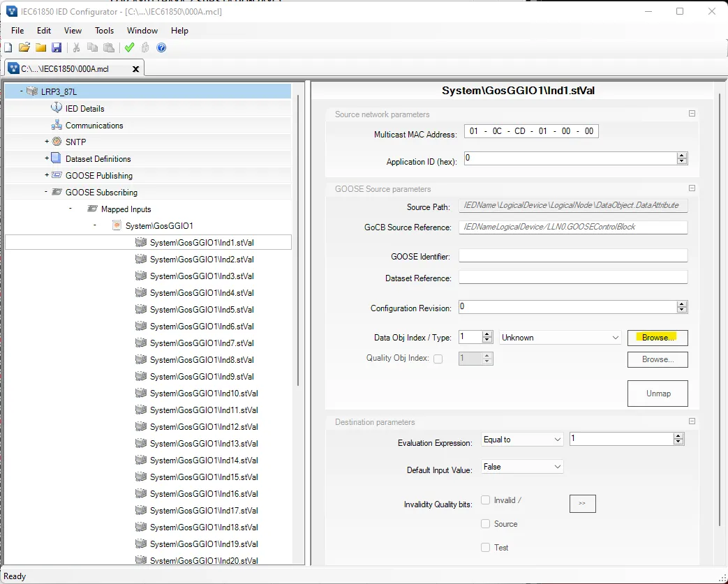The height and width of the screenshot is (584, 728).
Task: Click the SNTP clock icon
Action: pyautogui.click(x=57, y=142)
